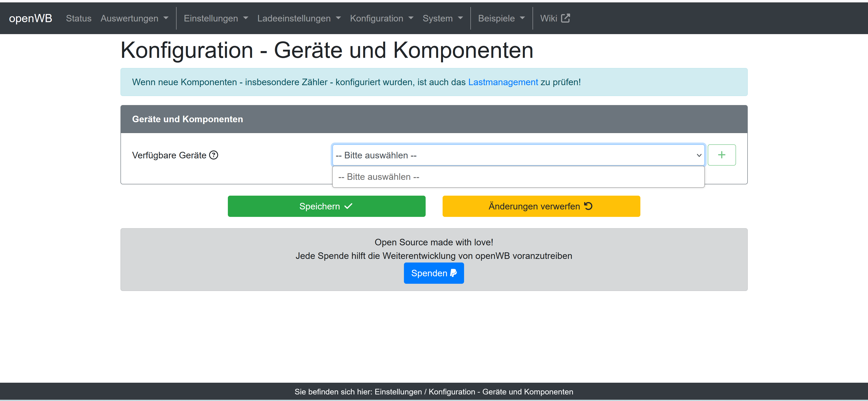
Task: Open the Lastmanagement link
Action: 503,82
